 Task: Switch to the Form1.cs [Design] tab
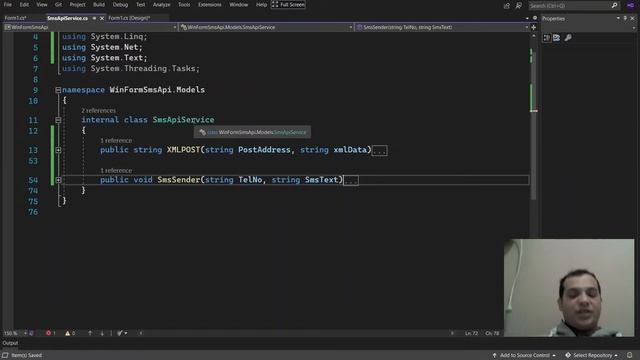pos(129,18)
